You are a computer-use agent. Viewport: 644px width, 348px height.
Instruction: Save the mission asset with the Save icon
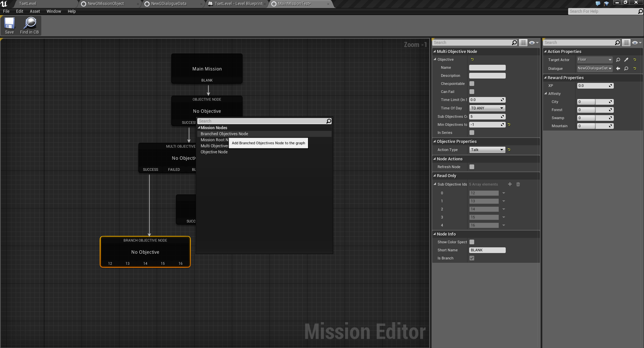(x=9, y=26)
